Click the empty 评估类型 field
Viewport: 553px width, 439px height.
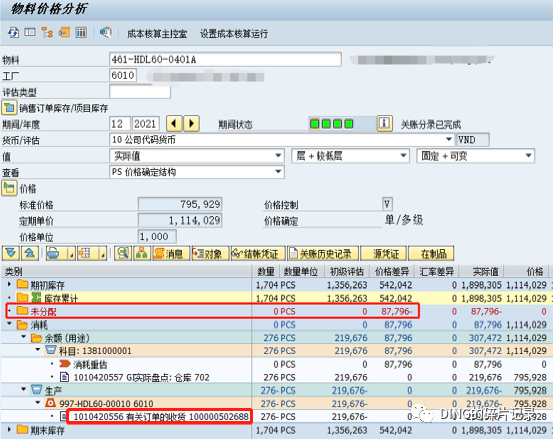tap(140, 92)
